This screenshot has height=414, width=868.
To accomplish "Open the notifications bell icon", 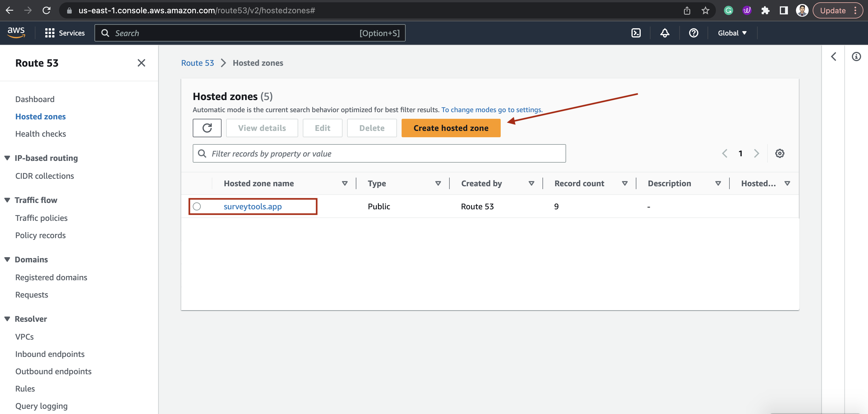I will pyautogui.click(x=665, y=33).
